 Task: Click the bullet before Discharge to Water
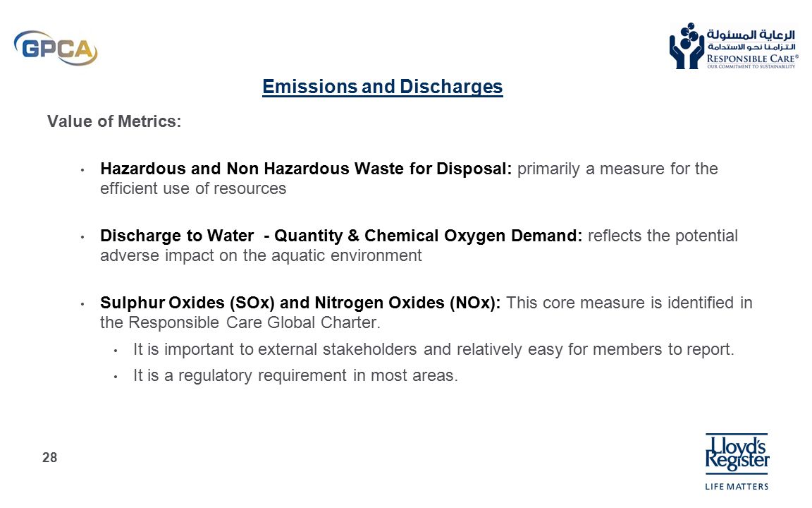82,236
